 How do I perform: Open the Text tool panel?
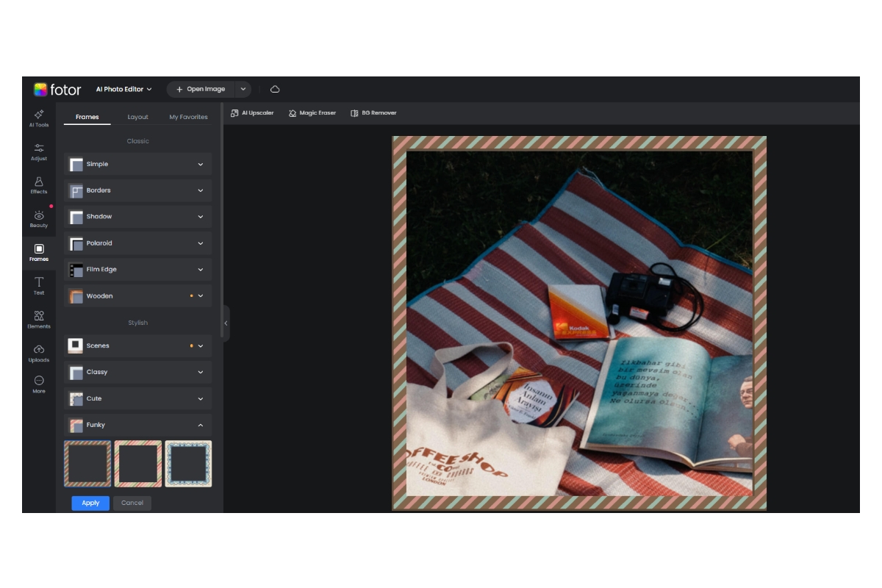pyautogui.click(x=39, y=286)
